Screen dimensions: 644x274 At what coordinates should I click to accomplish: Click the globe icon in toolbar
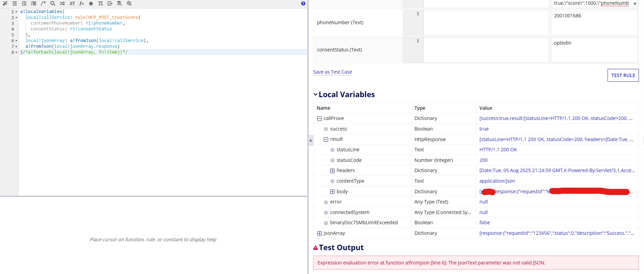(129, 3)
